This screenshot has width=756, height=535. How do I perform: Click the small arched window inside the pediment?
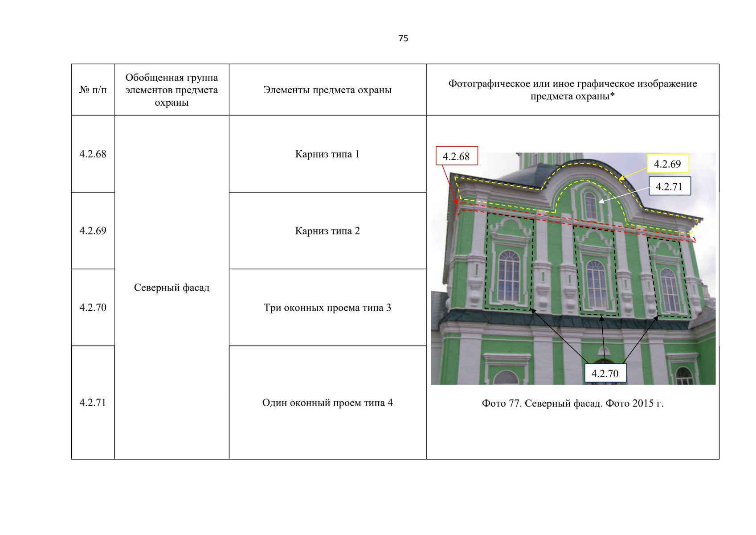pos(590,205)
